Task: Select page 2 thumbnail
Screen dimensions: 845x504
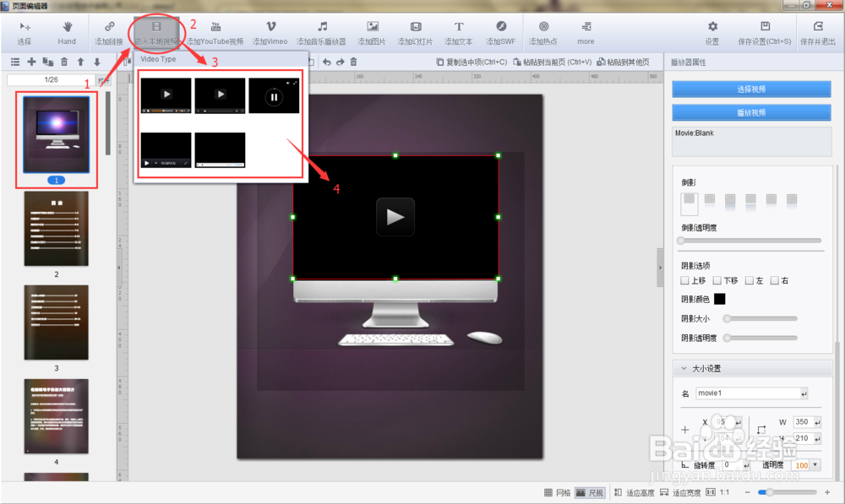Action: point(56,228)
